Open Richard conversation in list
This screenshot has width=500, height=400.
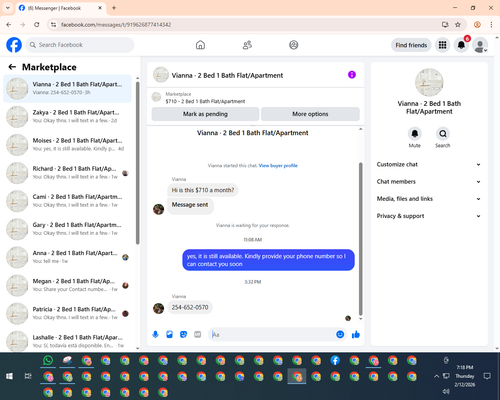pyautogui.click(x=68, y=173)
